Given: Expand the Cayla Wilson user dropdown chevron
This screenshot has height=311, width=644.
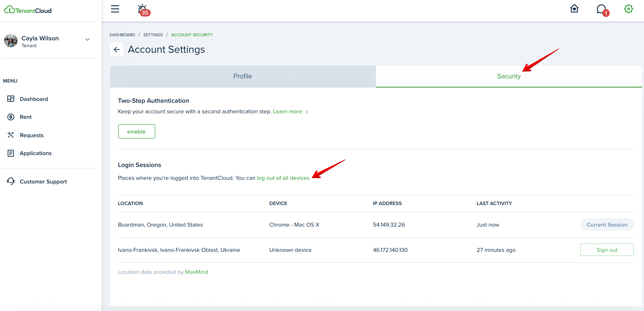Looking at the screenshot, I should pyautogui.click(x=87, y=39).
